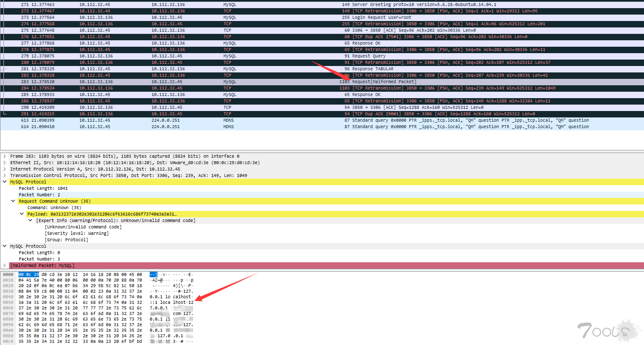The height and width of the screenshot is (345, 644).
Task: Click hex offset 0070 row bytes
Action: click(80, 313)
